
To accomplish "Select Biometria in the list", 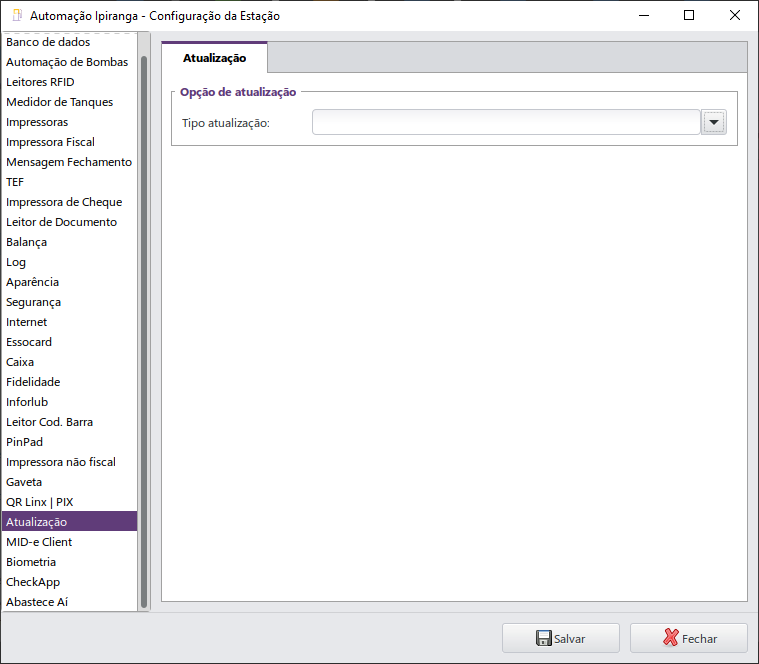I will click(70, 562).
